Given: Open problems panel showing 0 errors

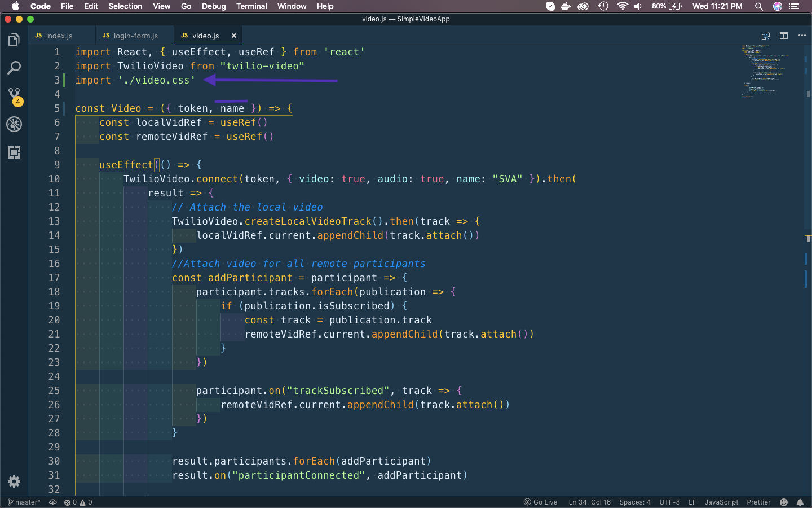Looking at the screenshot, I should pos(78,502).
